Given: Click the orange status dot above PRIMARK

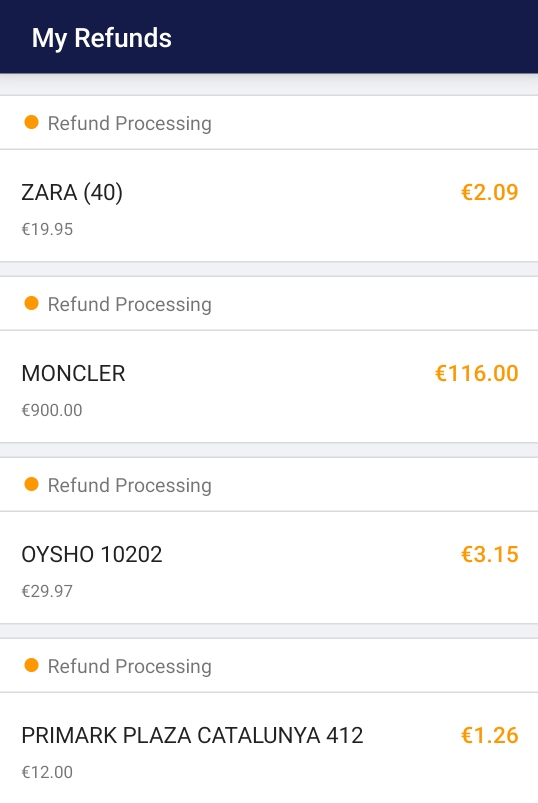Looking at the screenshot, I should (x=31, y=665).
